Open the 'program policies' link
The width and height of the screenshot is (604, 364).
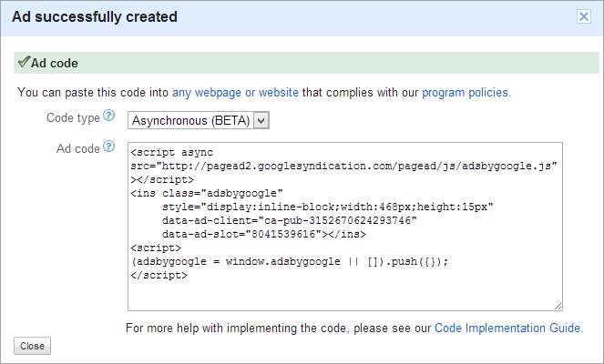pyautogui.click(x=465, y=93)
